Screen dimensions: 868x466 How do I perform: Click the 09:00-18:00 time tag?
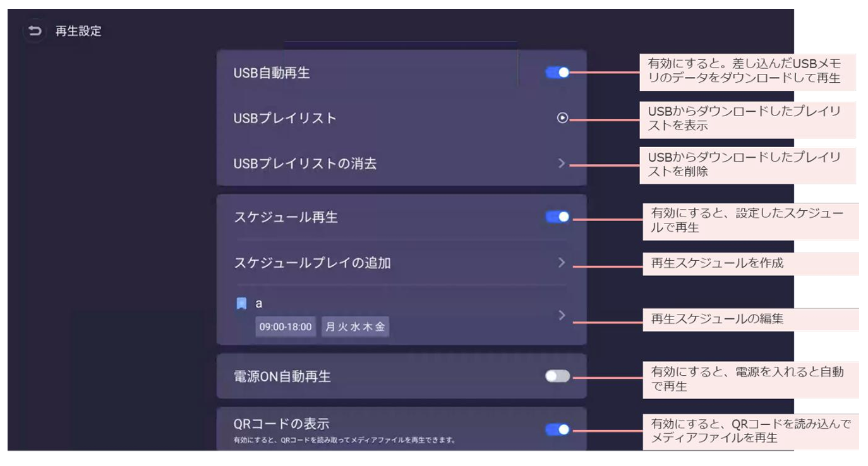(x=286, y=327)
